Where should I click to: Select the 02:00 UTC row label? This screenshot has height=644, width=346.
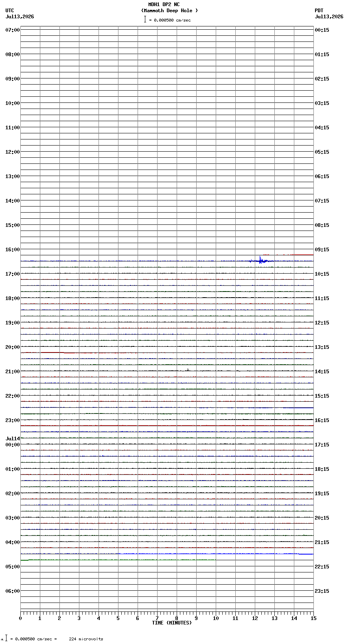13,494
